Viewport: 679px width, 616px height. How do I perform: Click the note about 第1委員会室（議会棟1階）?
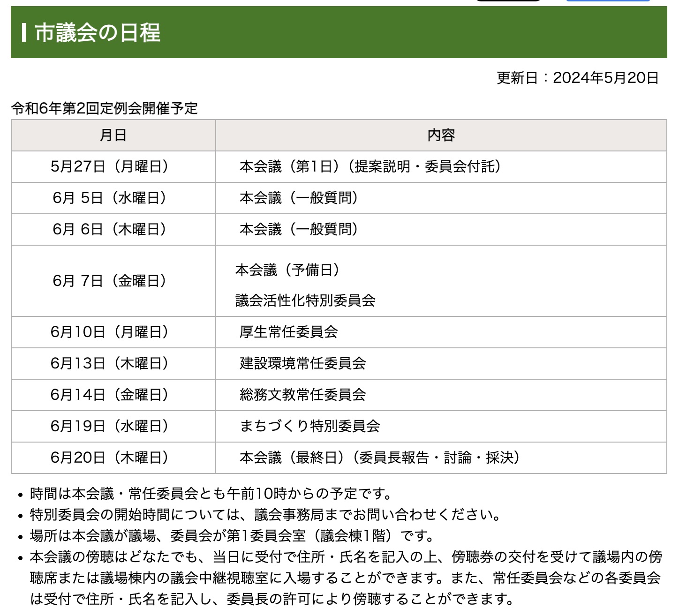click(233, 535)
